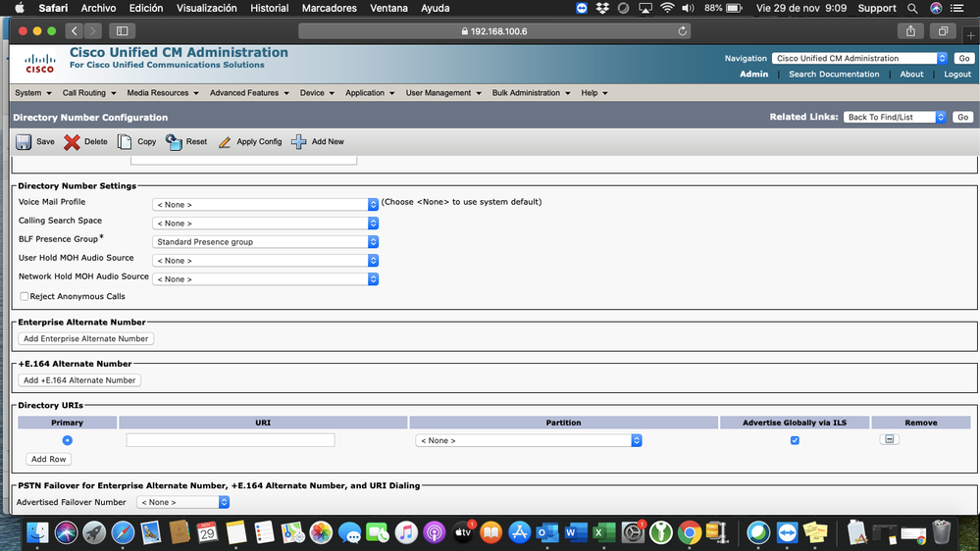Open Microsoft Outlook from the Dock

(x=546, y=533)
